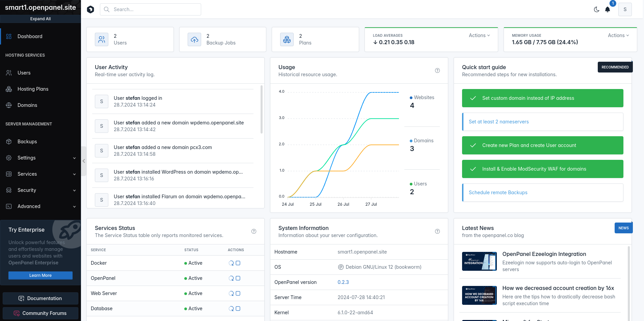
Task: Stop the Web Server service icon
Action: point(238,293)
